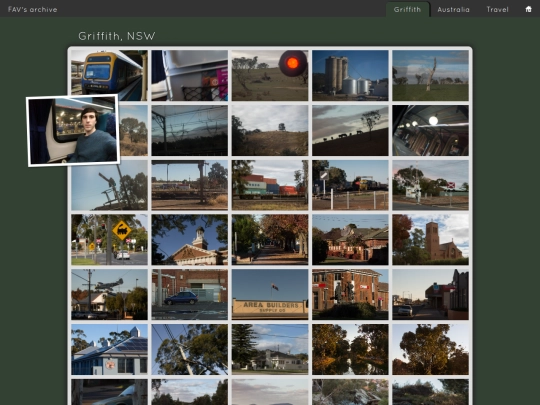The image size is (540, 405).
Task: Open the yellow train warning sign thumbnail
Action: tap(110, 240)
